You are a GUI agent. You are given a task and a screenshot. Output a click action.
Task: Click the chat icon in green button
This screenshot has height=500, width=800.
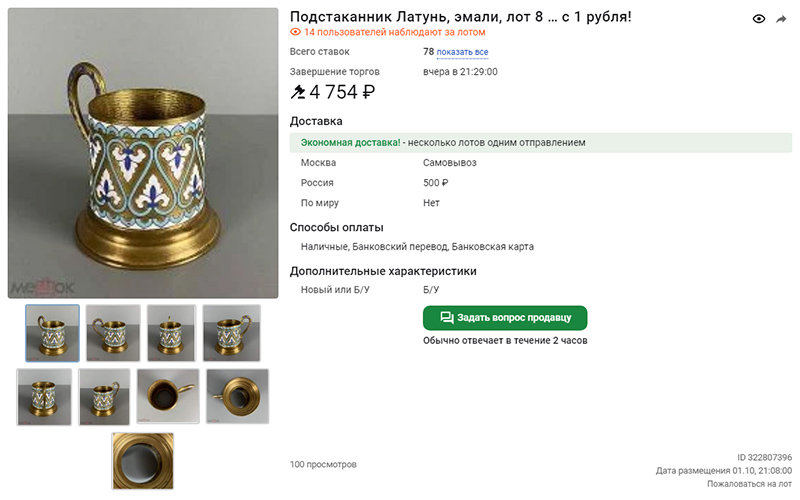(446, 318)
